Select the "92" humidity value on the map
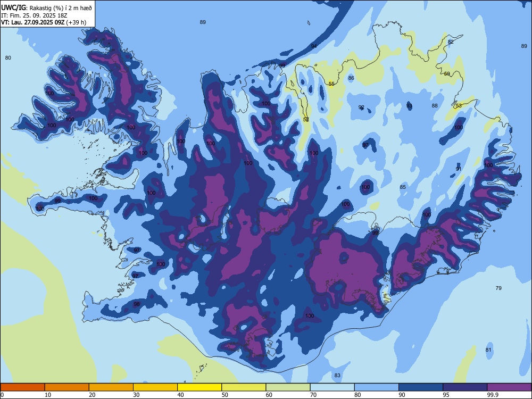Viewport: 532px width, 399px height. coord(361,107)
